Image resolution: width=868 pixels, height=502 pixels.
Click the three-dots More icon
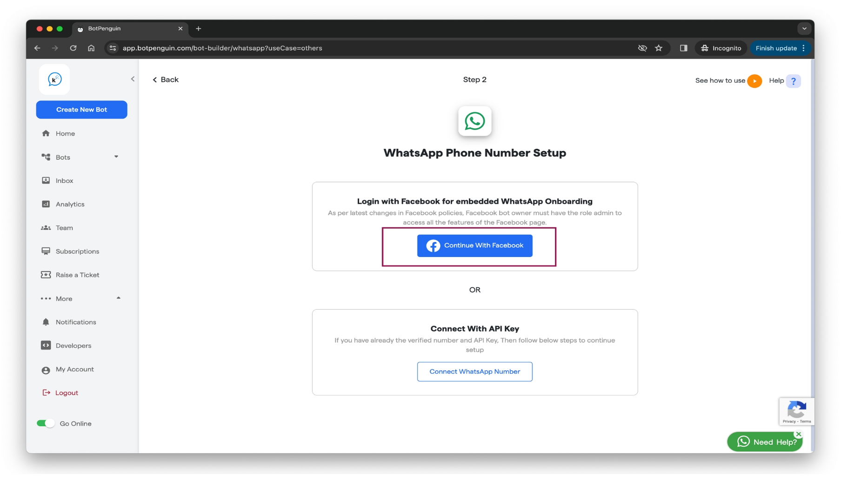point(46,299)
